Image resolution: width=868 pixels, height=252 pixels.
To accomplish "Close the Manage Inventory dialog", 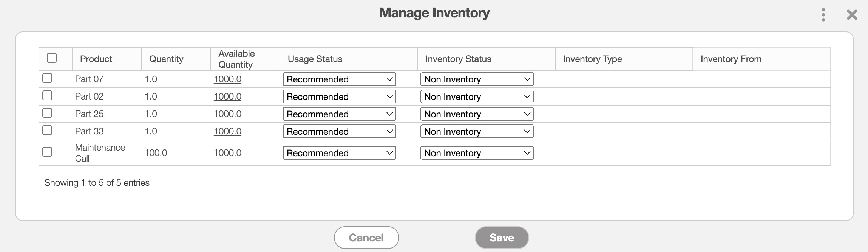I will (x=852, y=15).
